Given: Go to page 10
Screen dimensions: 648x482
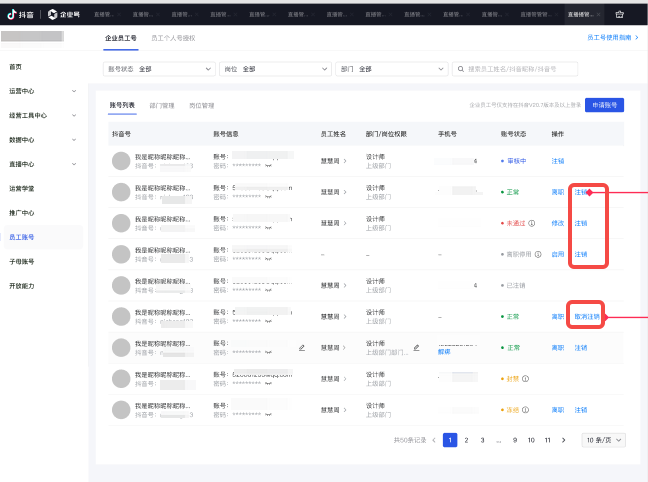Looking at the screenshot, I should [531, 440].
